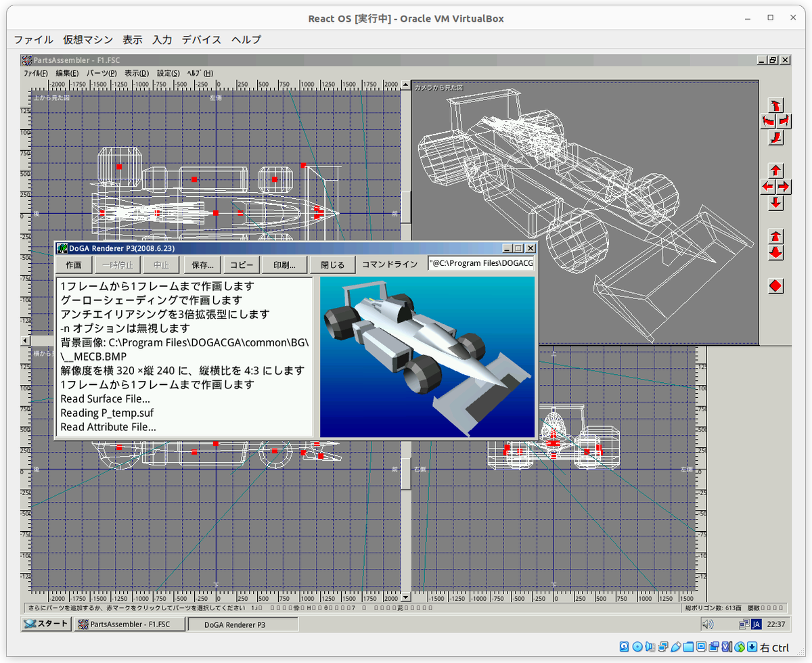Click the VirtualBox USB status icon
This screenshot has width=812, height=663.
pyautogui.click(x=675, y=647)
